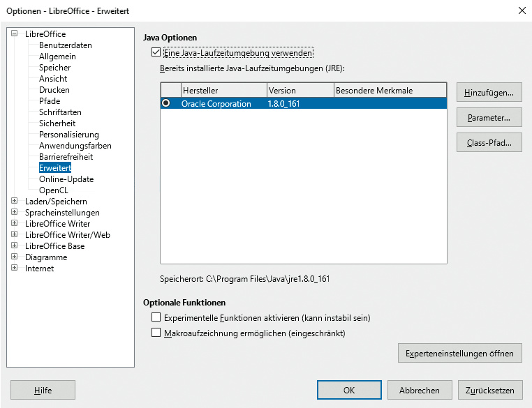Enable 'Experimentelle Funktionen aktivieren' checkbox
The width and height of the screenshot is (532, 408).
coord(156,317)
